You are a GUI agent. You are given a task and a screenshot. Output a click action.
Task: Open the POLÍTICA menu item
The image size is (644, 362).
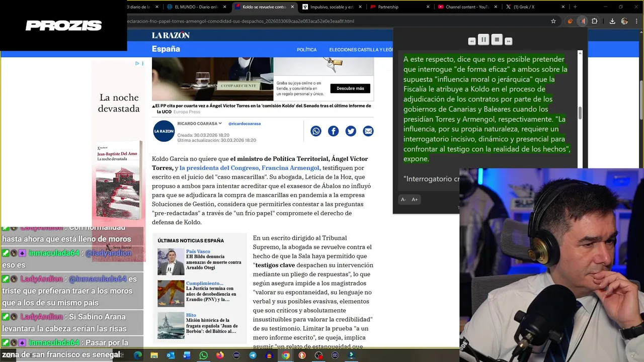(307, 50)
